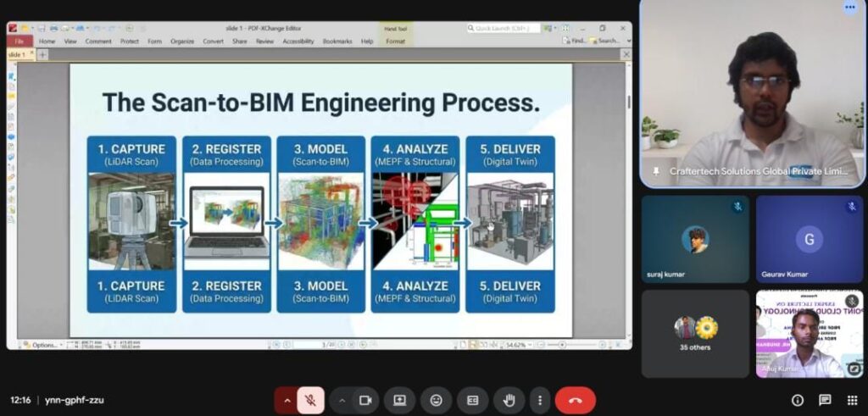
Task: Turn on closed captions
Action: tap(472, 400)
